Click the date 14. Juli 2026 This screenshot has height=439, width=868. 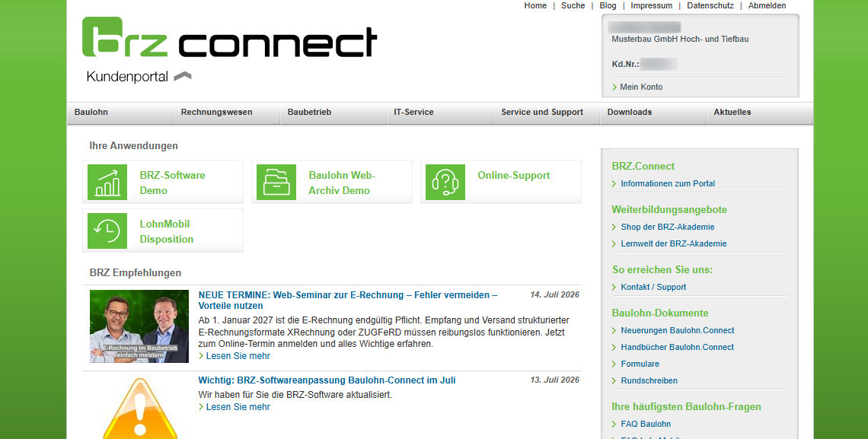pyautogui.click(x=554, y=294)
